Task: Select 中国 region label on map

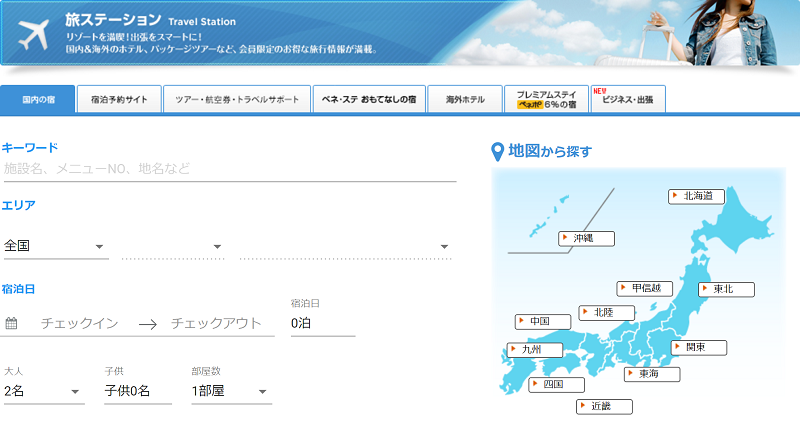Action: tap(543, 321)
